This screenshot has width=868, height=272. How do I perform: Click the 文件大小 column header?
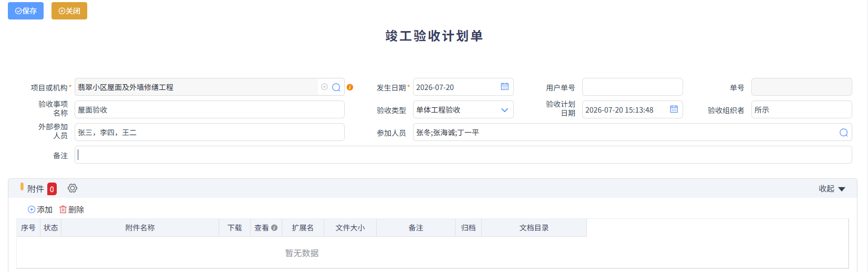click(350, 228)
